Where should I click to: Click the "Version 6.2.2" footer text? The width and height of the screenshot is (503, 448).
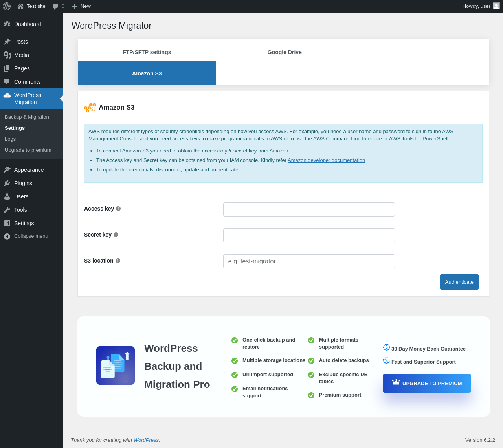coord(480,440)
